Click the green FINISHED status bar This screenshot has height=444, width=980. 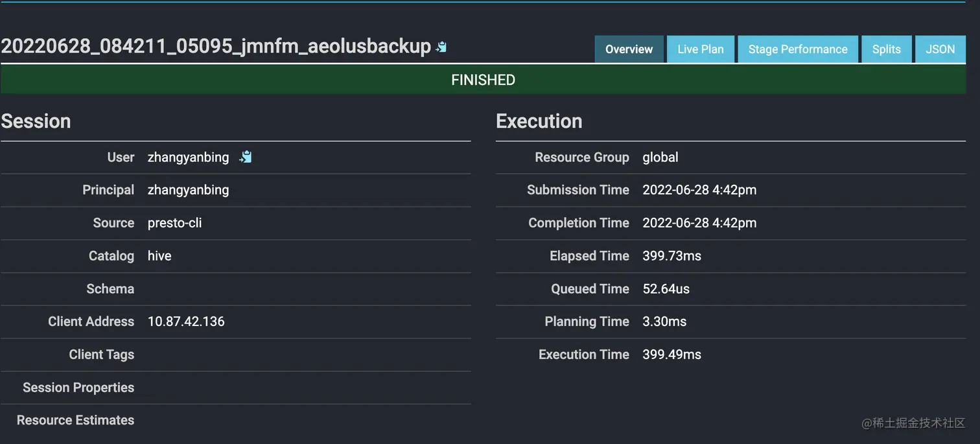click(483, 80)
